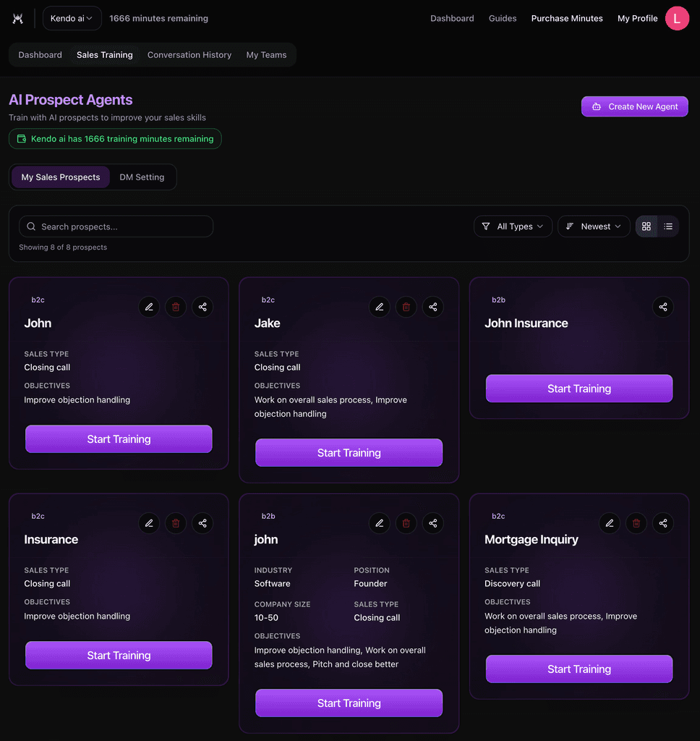Go to Conversation History tab
This screenshot has width=700, height=741.
click(x=189, y=55)
